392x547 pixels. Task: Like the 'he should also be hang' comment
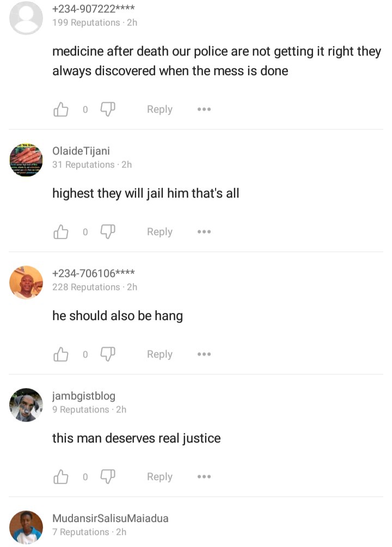tap(61, 354)
